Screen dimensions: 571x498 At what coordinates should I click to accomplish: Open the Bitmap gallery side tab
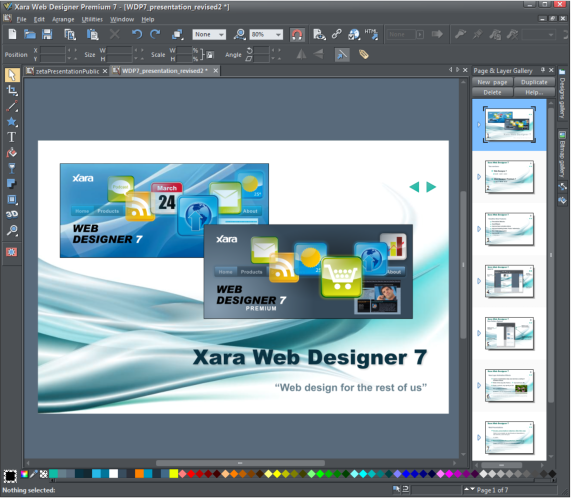click(x=562, y=154)
